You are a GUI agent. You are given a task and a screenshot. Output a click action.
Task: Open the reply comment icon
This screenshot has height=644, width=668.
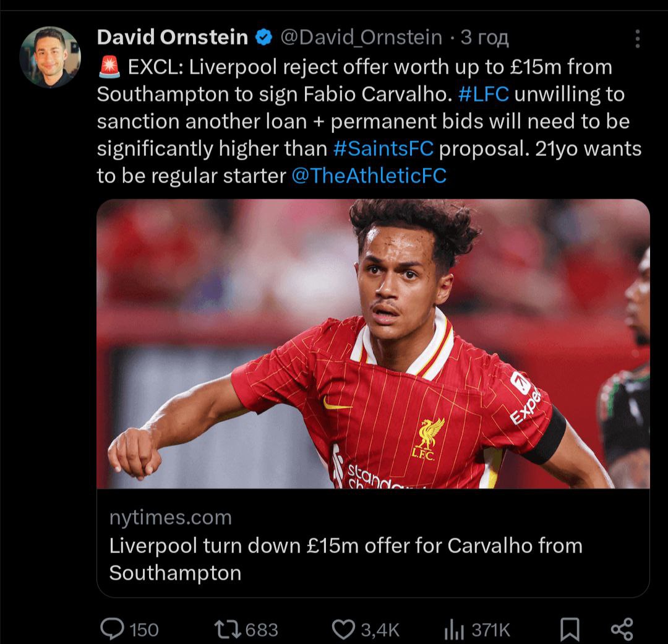[x=112, y=629]
